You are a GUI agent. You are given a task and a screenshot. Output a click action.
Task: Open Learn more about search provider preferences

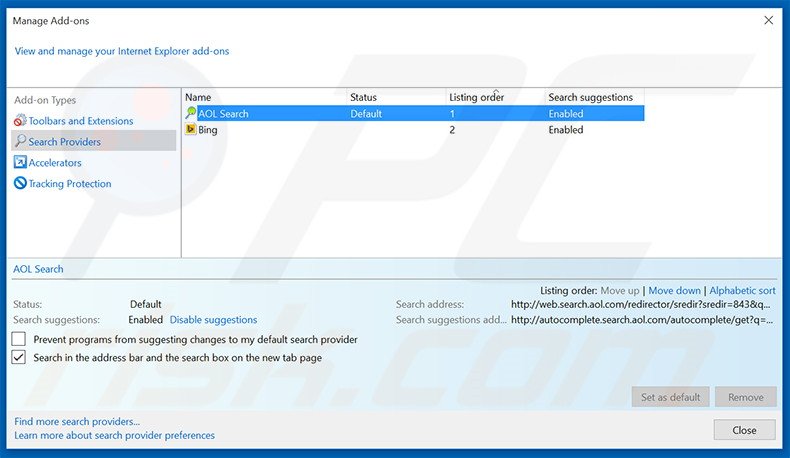114,435
